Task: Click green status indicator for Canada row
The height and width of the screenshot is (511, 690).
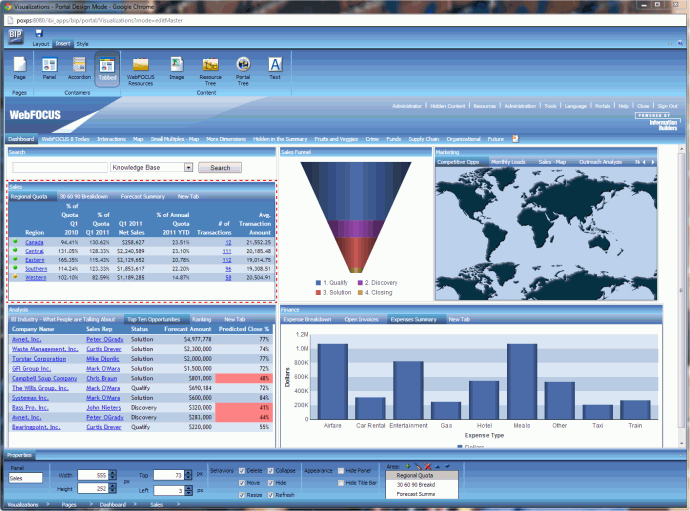Action: (15, 242)
